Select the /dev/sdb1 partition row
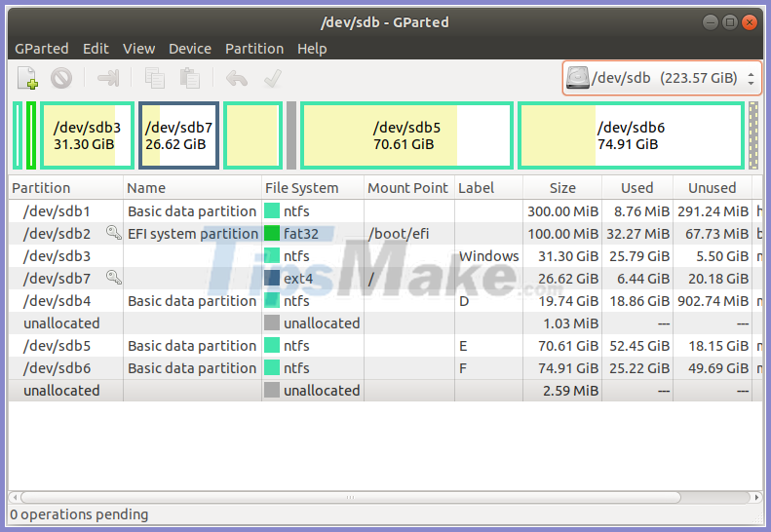The width and height of the screenshot is (771, 532). 386,211
